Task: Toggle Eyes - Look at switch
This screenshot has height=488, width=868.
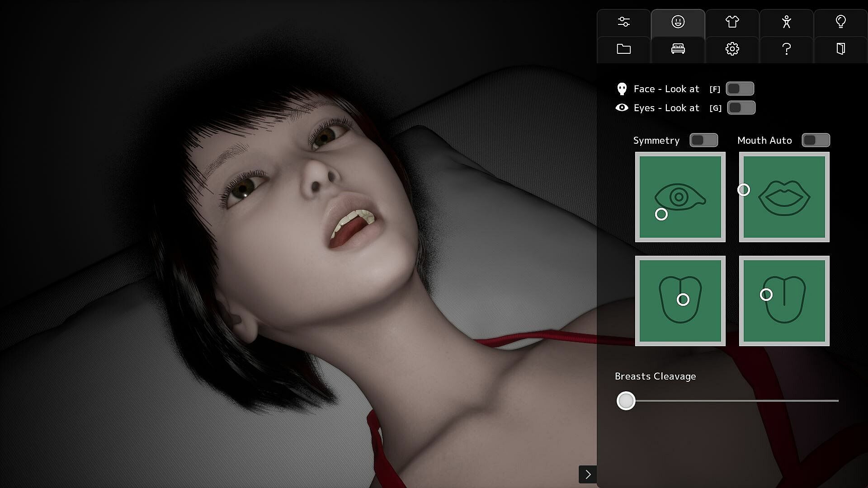Action: [741, 108]
